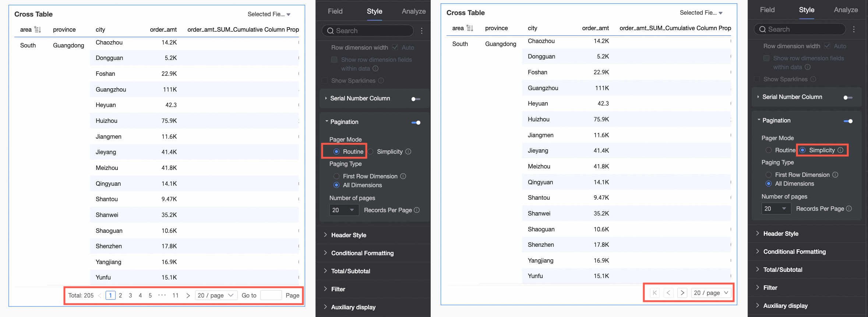Select the unselected Routine pager mode radio
868x317 pixels.
[769, 150]
